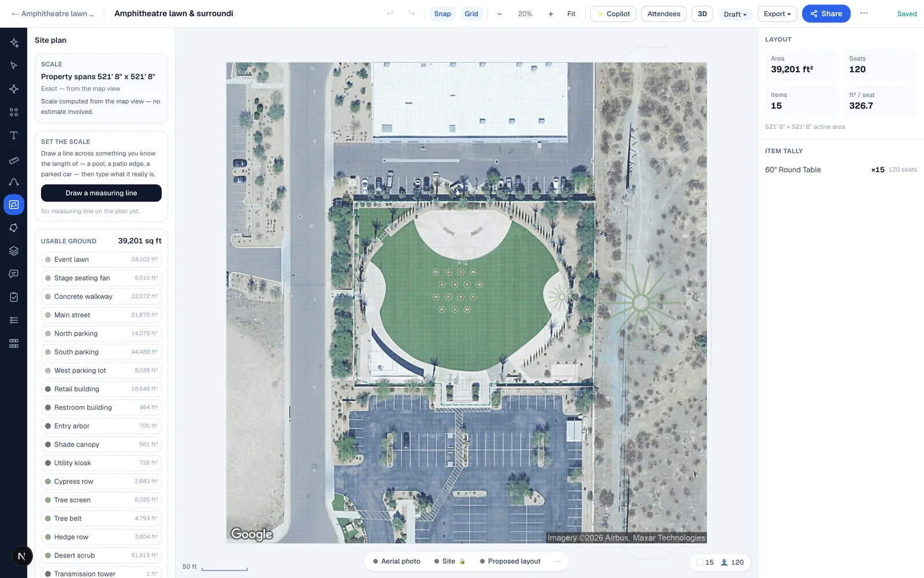Select Event lawn ground row
Image resolution: width=924 pixels, height=578 pixels.
coord(101,260)
